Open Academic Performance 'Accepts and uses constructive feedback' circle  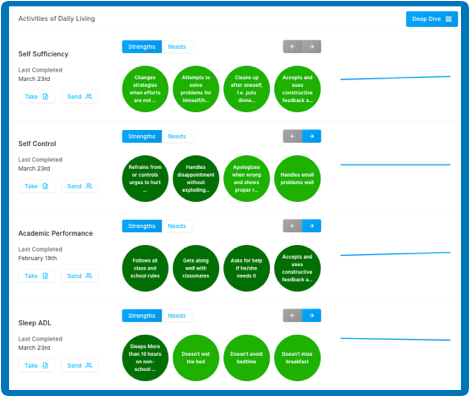(297, 268)
